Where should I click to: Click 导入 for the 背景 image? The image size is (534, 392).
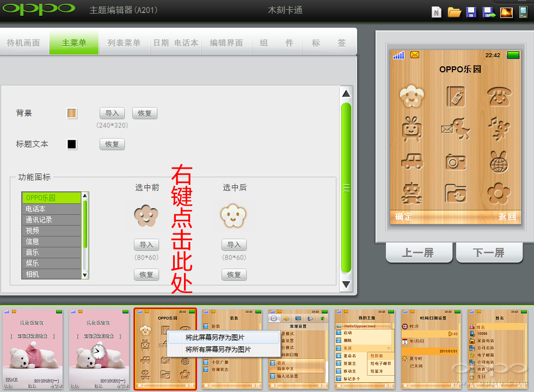tap(112, 113)
